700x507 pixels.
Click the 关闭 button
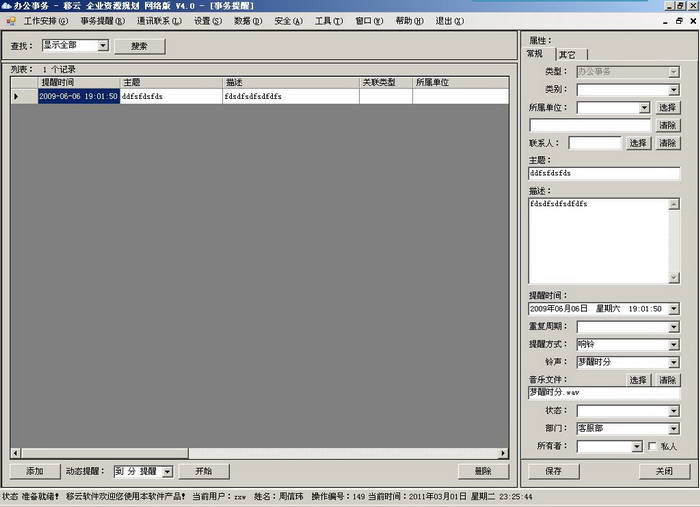(664, 471)
